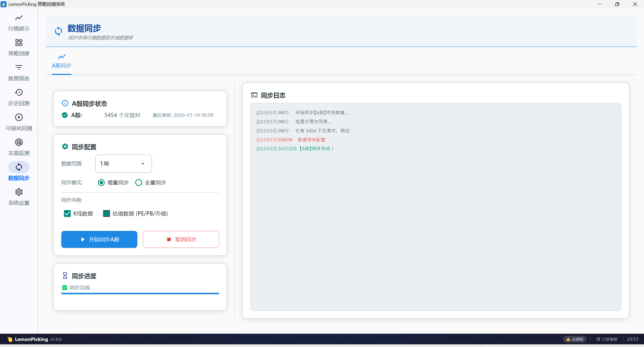Click 已是最新 update status icon
Screen dimensions: 644x347
[x=598, y=339]
